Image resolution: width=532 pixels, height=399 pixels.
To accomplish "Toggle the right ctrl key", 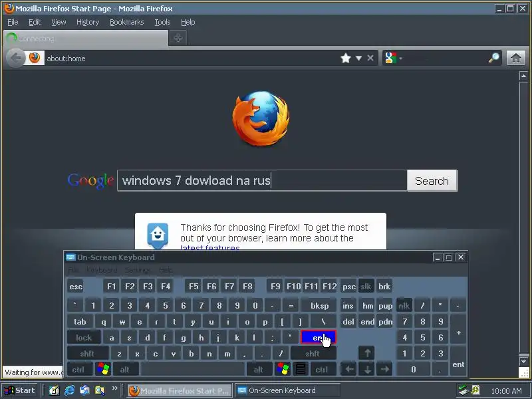I will point(322,369).
